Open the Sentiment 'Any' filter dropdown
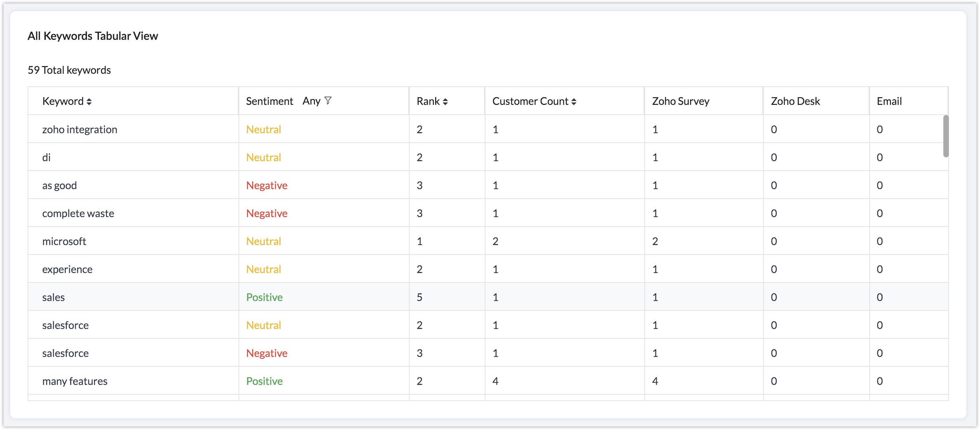Screen dimensions: 980x430 click(312, 101)
